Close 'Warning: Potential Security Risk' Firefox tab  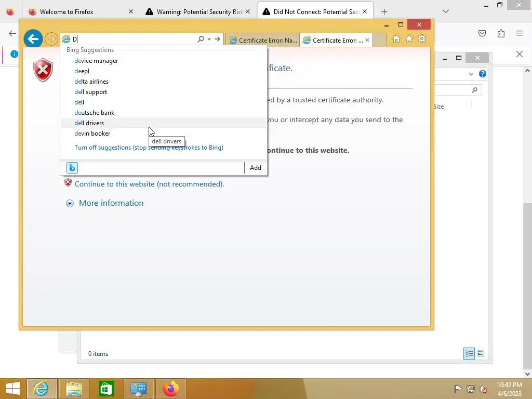pyautogui.click(x=248, y=12)
